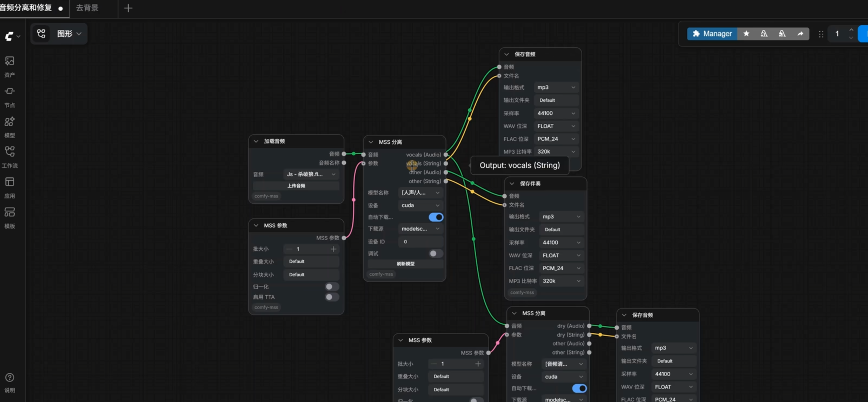The width and height of the screenshot is (868, 402).
Task: Open 模型名称 dropdown in first MSS 分离
Action: click(x=420, y=192)
